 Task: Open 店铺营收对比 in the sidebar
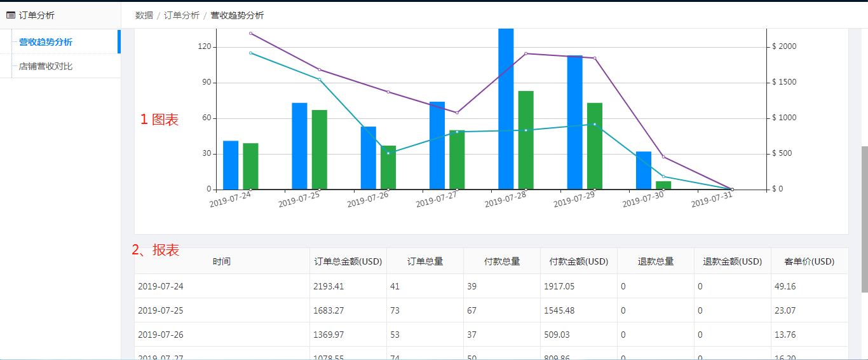pos(45,66)
